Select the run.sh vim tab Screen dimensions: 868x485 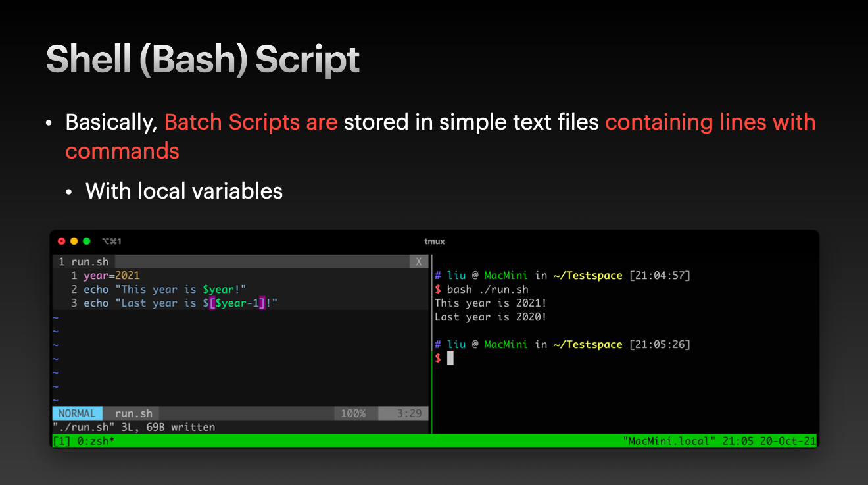coord(84,262)
